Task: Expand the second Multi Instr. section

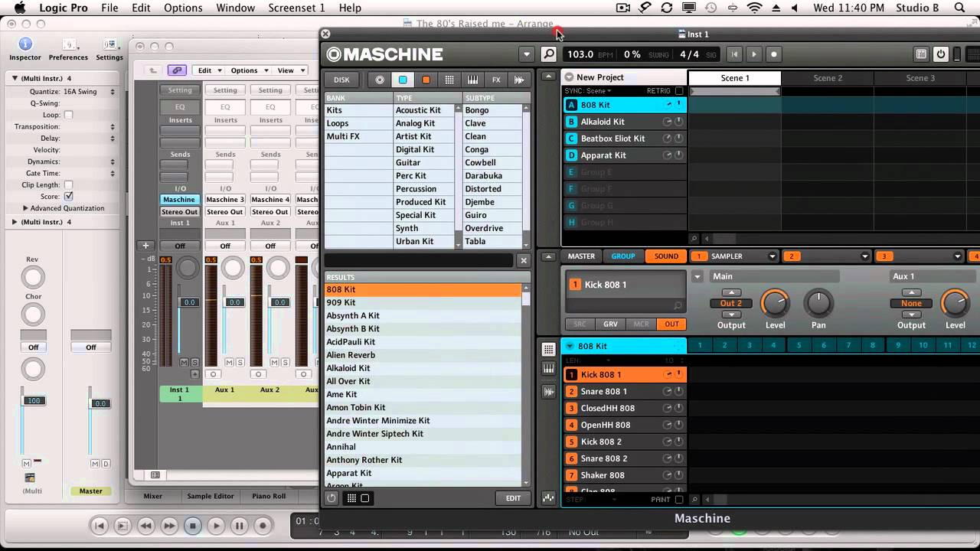Action: point(15,222)
